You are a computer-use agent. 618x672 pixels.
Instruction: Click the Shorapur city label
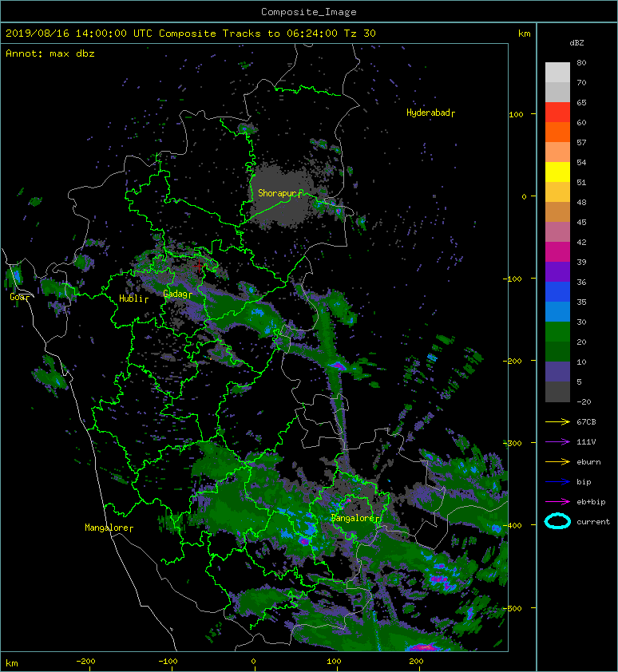pyautogui.click(x=280, y=193)
